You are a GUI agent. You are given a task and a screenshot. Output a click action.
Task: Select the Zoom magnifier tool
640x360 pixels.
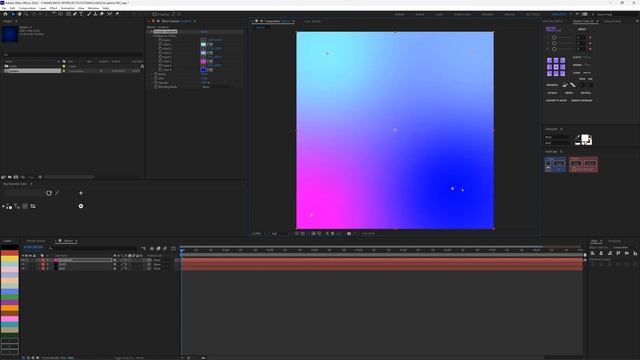click(x=26, y=14)
